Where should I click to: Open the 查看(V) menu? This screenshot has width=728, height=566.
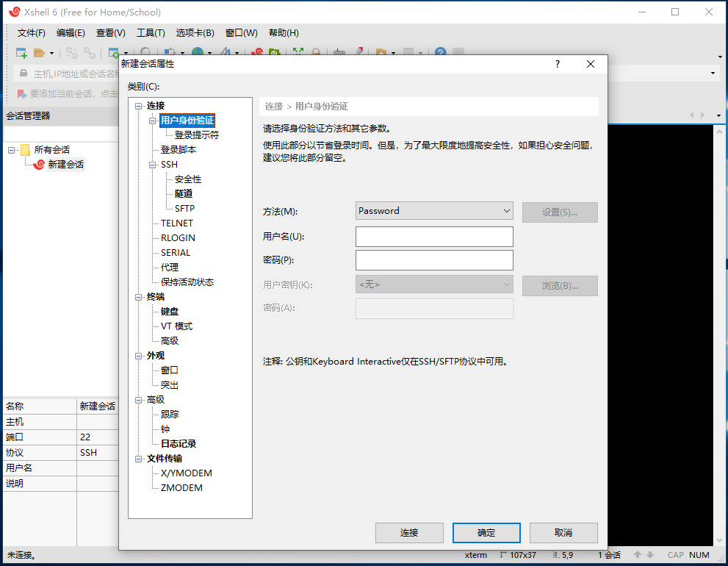[x=110, y=33]
